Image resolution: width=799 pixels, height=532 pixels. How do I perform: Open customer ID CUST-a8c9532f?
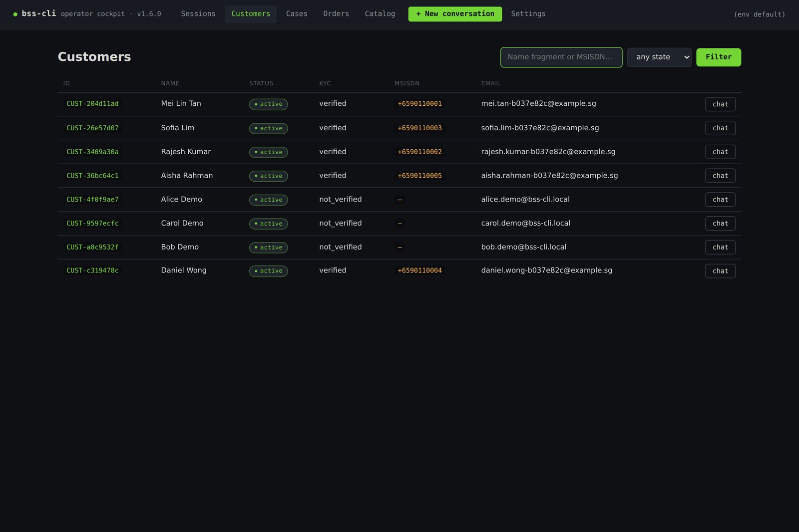click(x=92, y=247)
